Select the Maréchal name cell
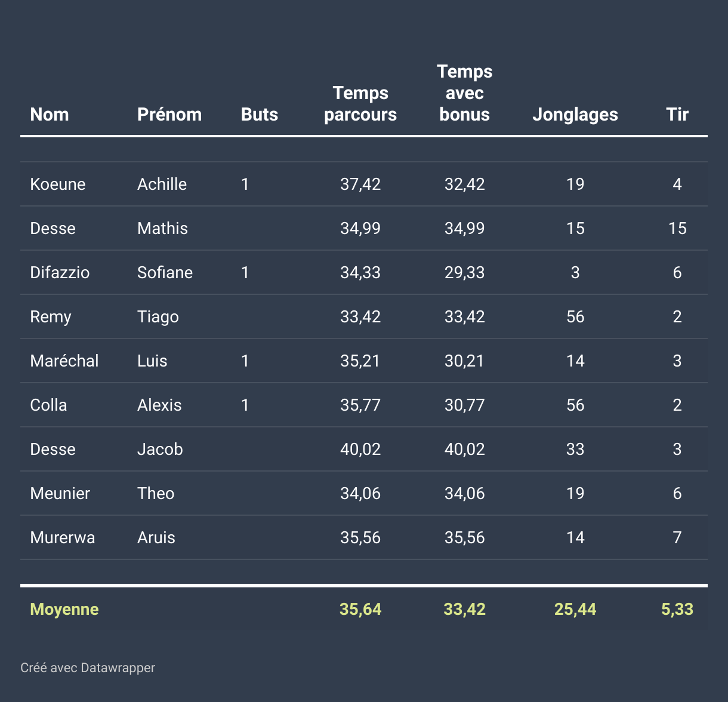The width and height of the screenshot is (728, 702). click(64, 361)
